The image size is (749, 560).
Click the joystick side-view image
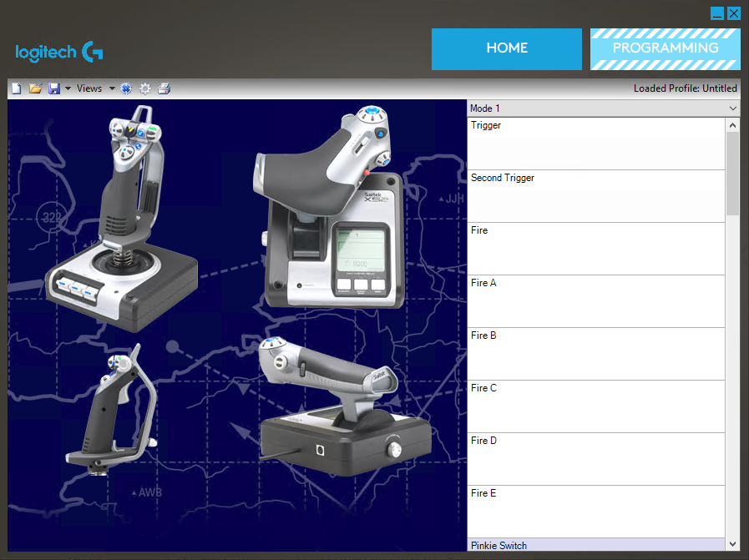tap(111, 409)
